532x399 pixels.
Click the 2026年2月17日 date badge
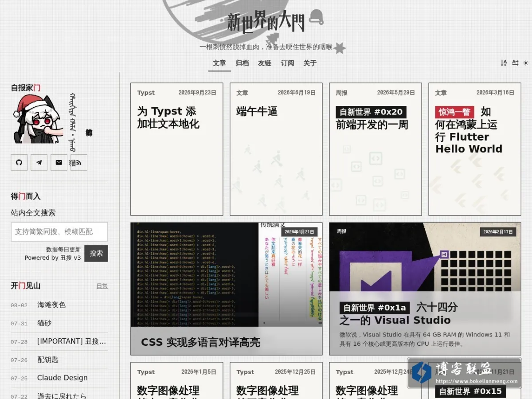coord(498,232)
